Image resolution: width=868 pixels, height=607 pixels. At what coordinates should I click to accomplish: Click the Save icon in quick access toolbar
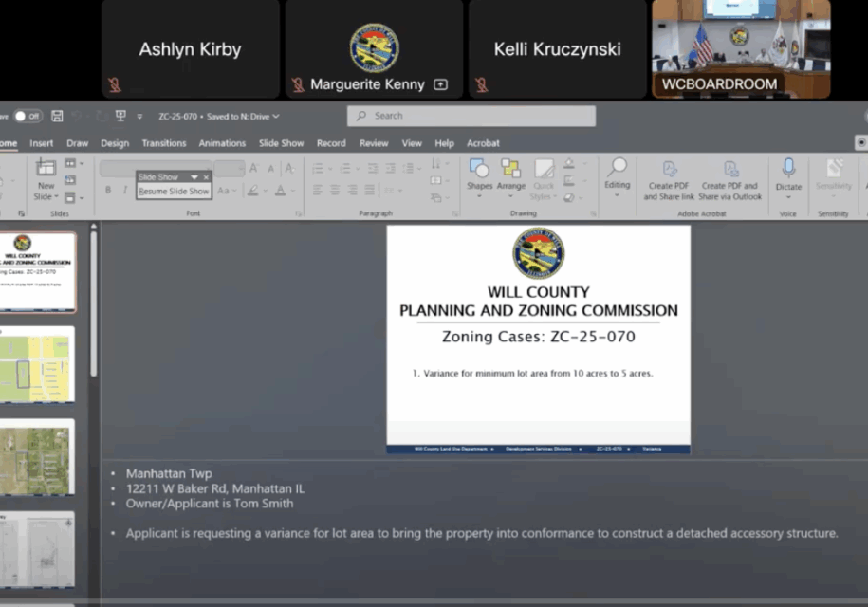(57, 116)
